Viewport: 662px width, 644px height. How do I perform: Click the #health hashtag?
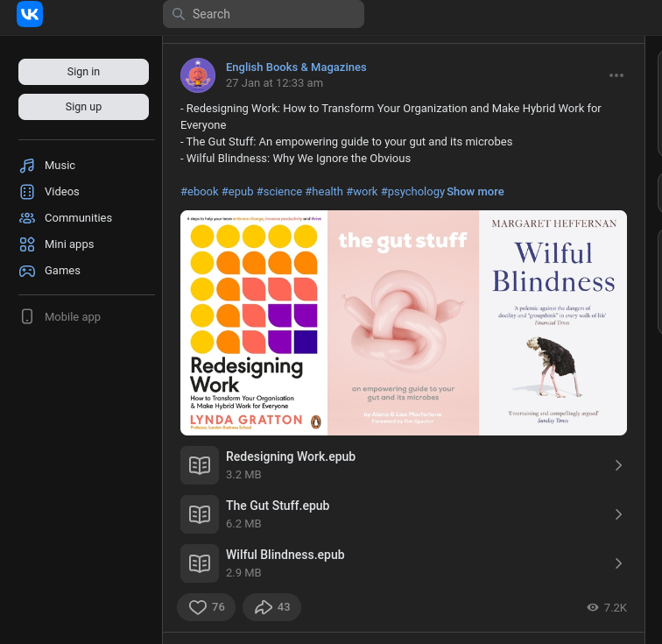pos(324,192)
